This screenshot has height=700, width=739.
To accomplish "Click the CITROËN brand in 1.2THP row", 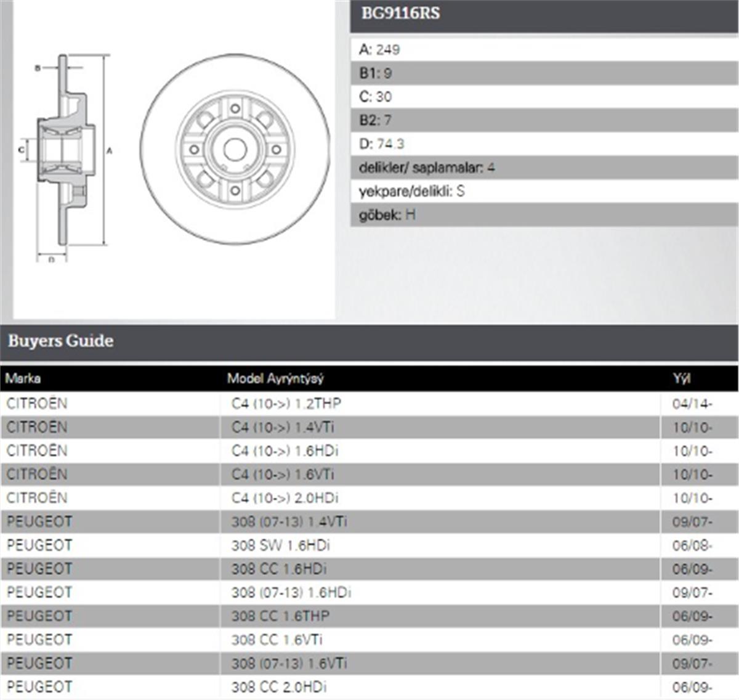I will click(x=37, y=404).
